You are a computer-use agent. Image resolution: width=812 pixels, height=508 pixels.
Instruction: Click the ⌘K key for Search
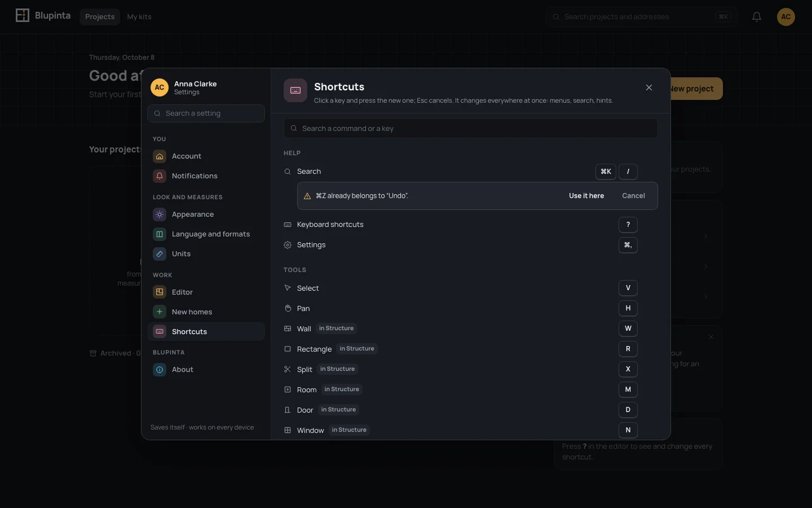tap(606, 172)
